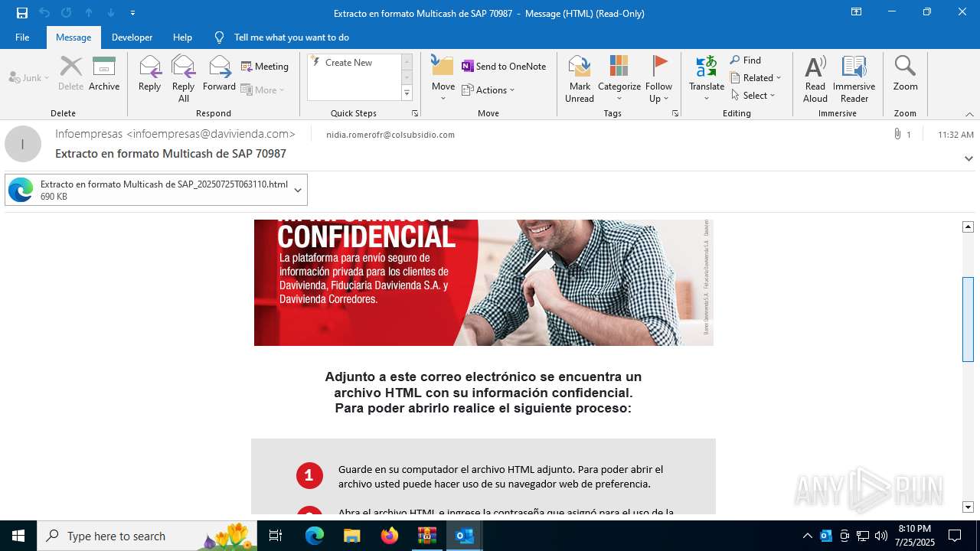980x551 pixels.
Task: Mark the message as Unread
Action: click(580, 79)
